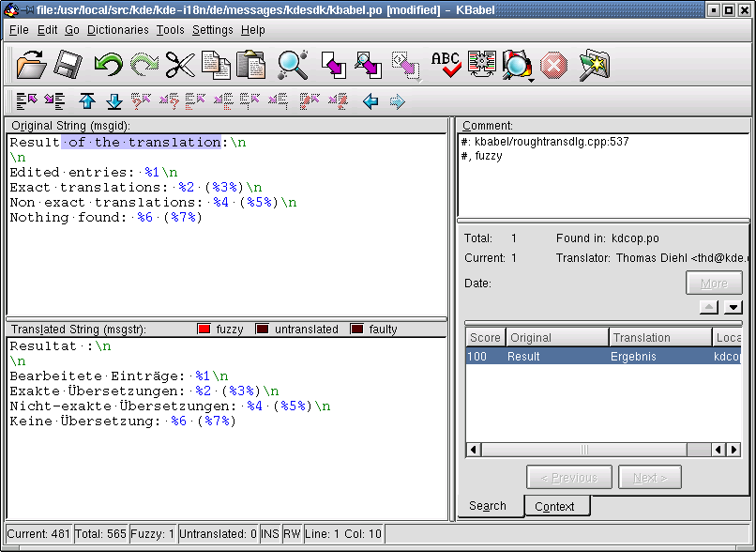Run spell check with the ABC icon

click(446, 65)
